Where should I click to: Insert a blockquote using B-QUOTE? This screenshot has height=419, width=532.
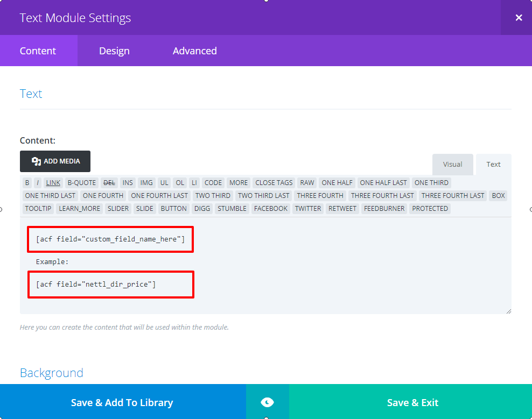(x=81, y=182)
